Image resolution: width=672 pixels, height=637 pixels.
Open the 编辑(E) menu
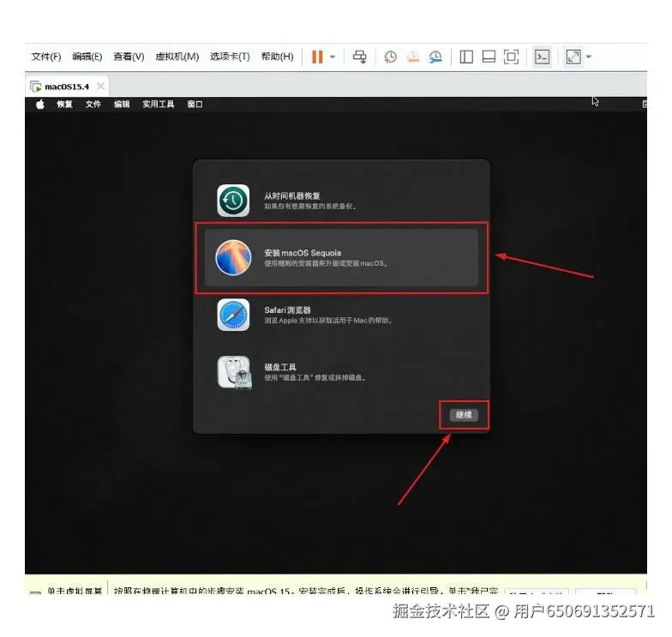87,57
